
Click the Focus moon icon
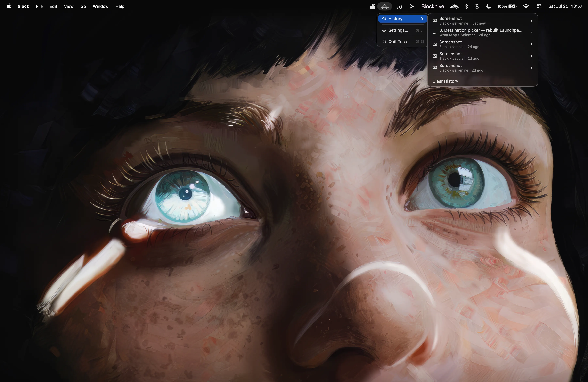488,6
